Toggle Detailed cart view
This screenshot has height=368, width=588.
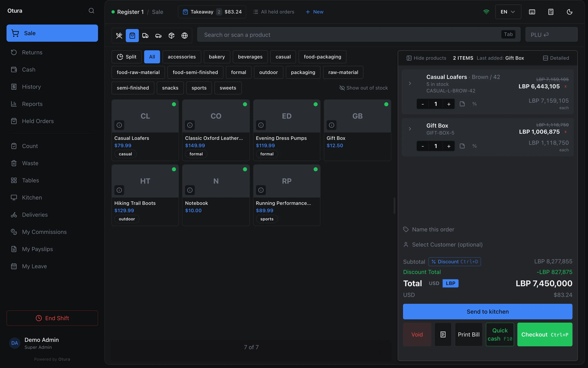(x=556, y=58)
